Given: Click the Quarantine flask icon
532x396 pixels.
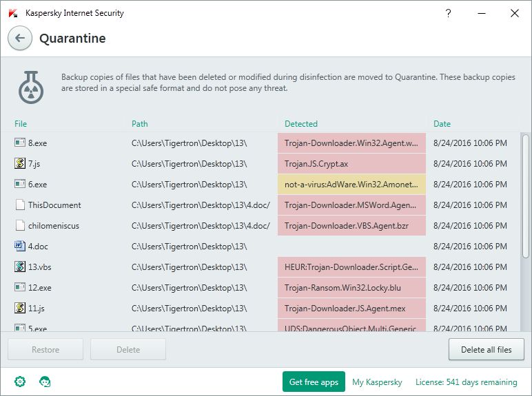Looking at the screenshot, I should click(x=31, y=87).
